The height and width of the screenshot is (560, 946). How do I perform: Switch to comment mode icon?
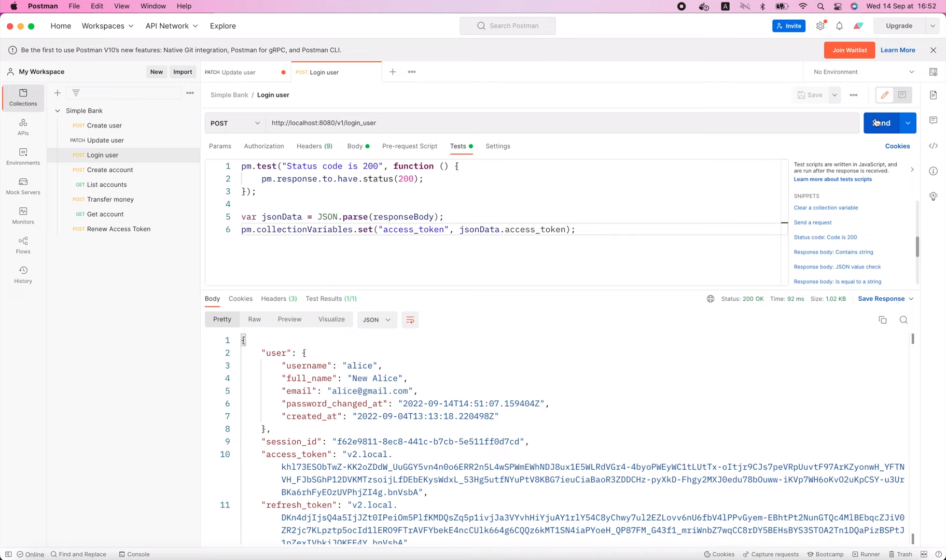coord(902,95)
